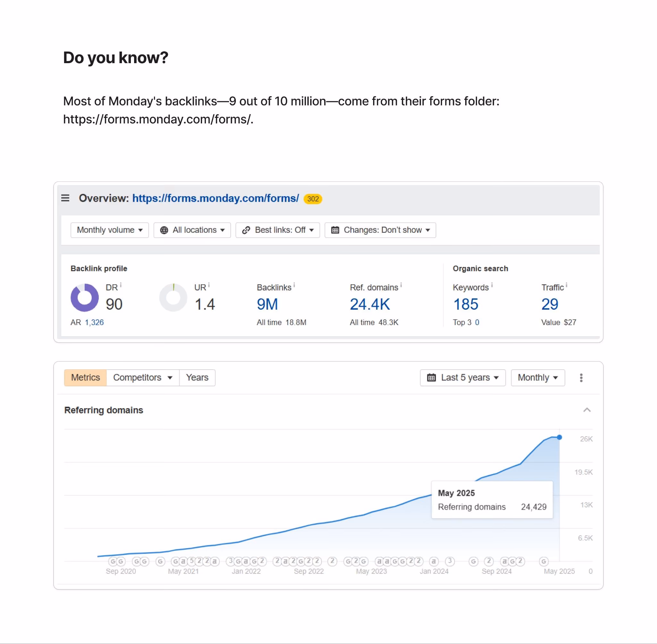Click the yellow 302 redirect badge
The image size is (657, 644).
point(313,199)
